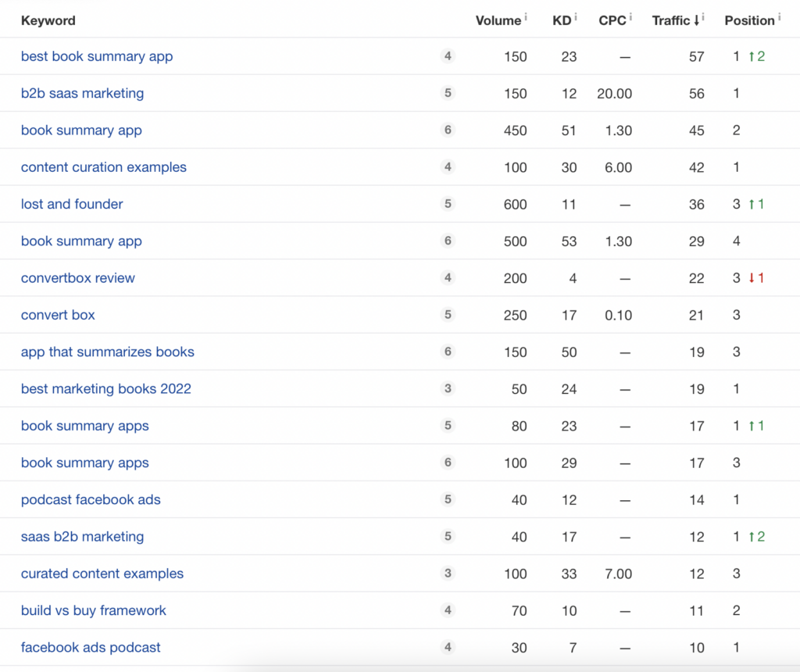Click the info icon beside CPC header
This screenshot has width=800, height=672.
click(x=630, y=17)
